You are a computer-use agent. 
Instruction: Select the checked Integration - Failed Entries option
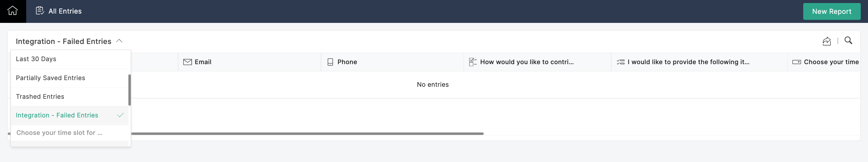[x=57, y=115]
